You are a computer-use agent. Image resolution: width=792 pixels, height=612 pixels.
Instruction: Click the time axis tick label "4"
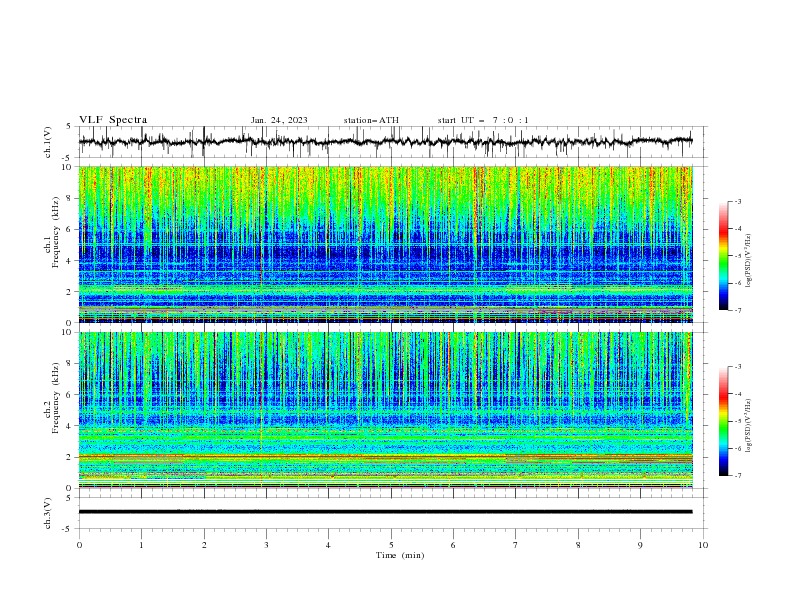328,545
